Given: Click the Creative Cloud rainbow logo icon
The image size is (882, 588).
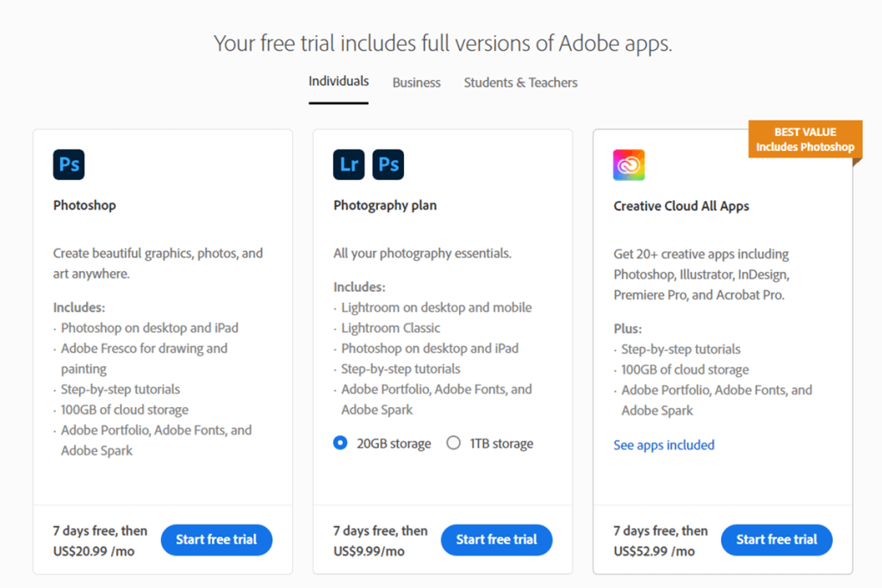Looking at the screenshot, I should [x=629, y=164].
